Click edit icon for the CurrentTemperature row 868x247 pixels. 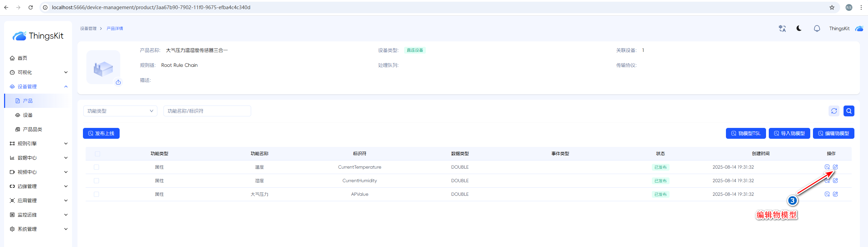[835, 167]
